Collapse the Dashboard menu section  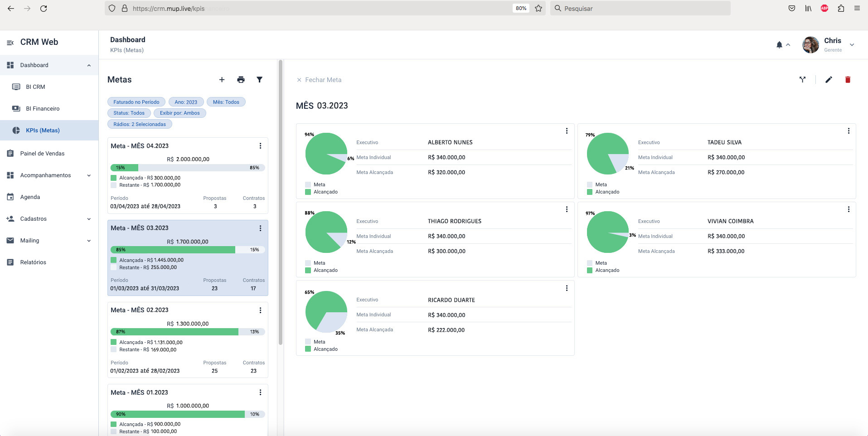89,65
